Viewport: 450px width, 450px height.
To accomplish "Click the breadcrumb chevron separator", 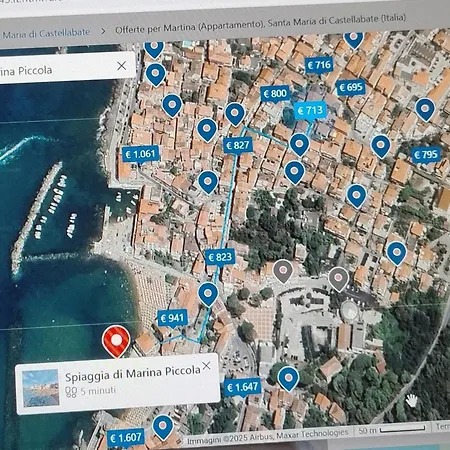I will [103, 31].
